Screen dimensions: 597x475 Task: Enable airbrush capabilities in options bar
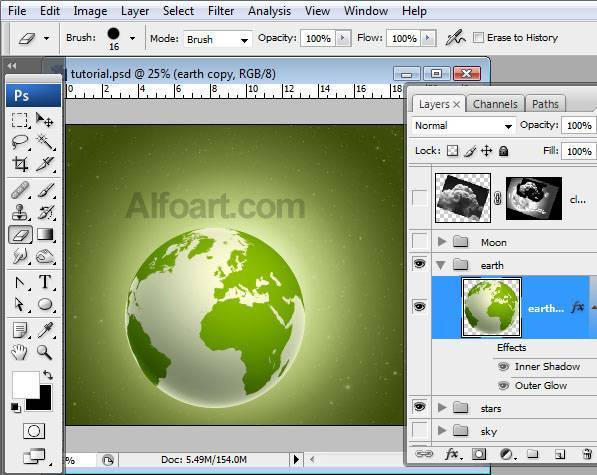point(456,38)
